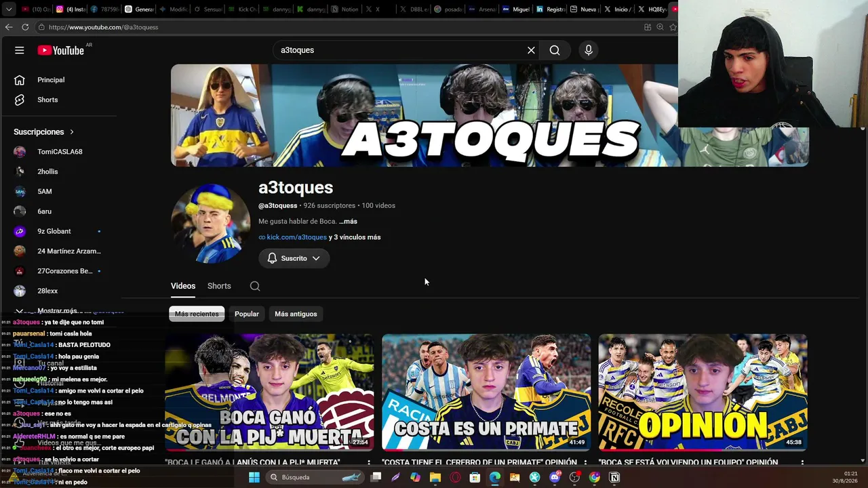Open the Windows Start menu
This screenshot has height=488, width=868.
point(254,477)
